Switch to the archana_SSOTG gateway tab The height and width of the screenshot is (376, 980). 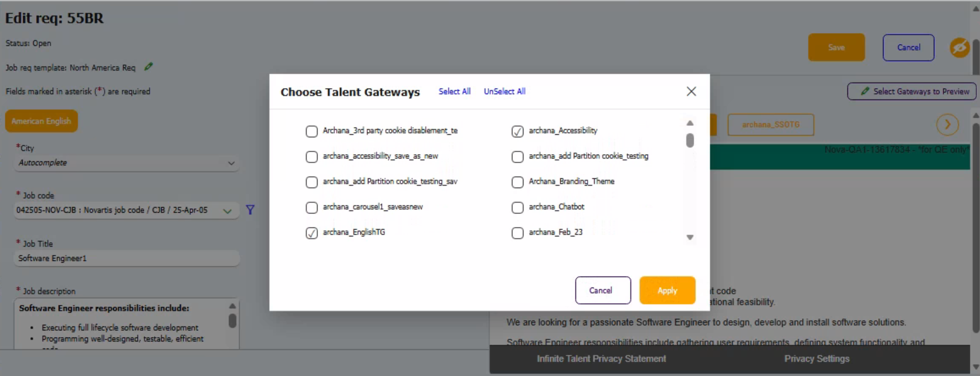(770, 125)
